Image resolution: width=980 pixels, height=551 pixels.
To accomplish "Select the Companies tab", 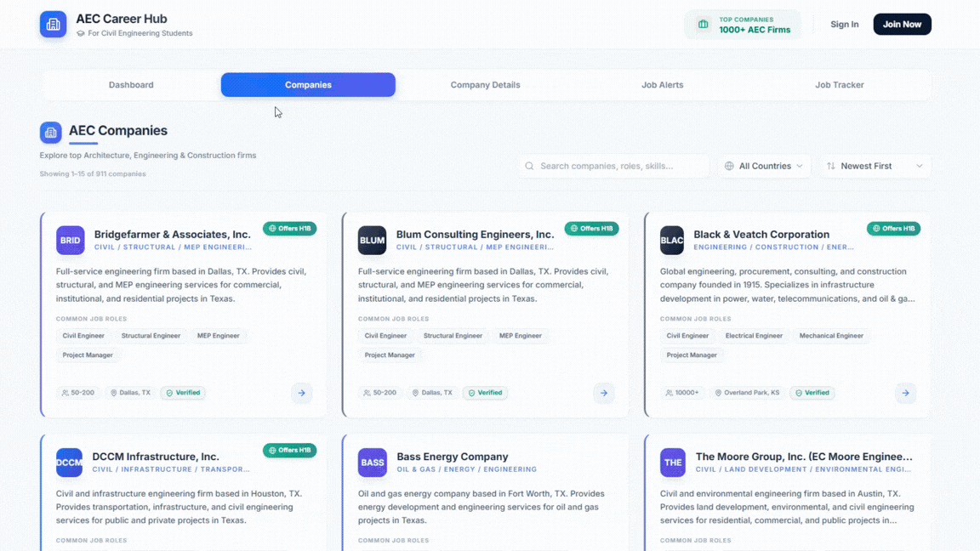I will 308,85.
